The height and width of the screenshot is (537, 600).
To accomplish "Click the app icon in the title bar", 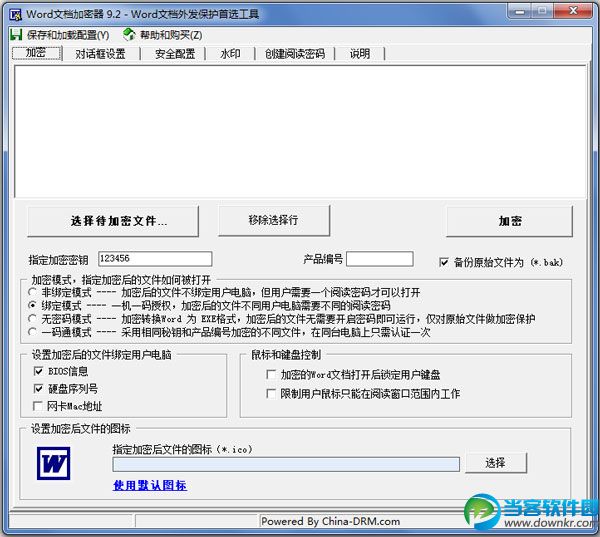I will (16, 15).
